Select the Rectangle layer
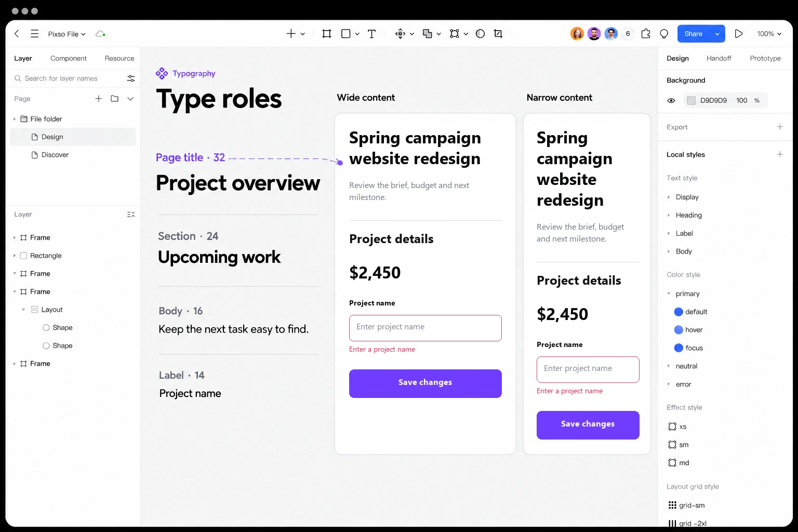Viewport: 798px width, 532px height. click(73, 256)
